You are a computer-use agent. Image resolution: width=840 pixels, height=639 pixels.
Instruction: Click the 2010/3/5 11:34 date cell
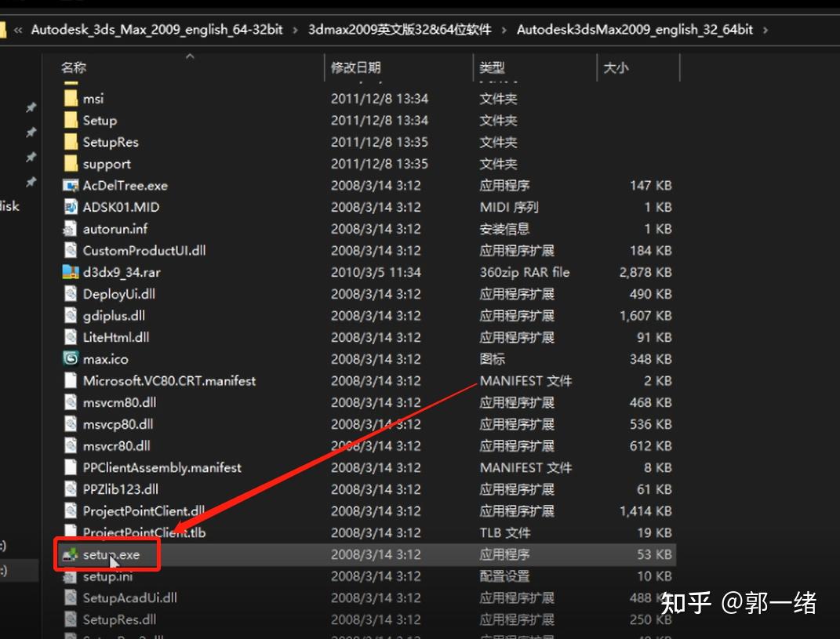(376, 272)
